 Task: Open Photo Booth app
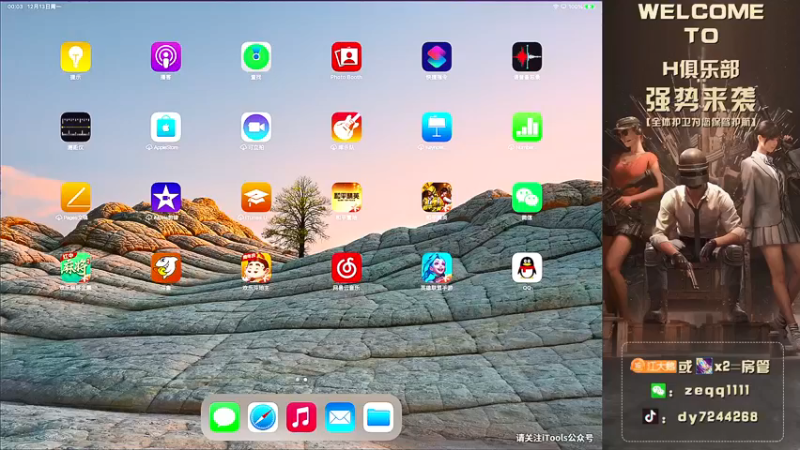point(346,57)
